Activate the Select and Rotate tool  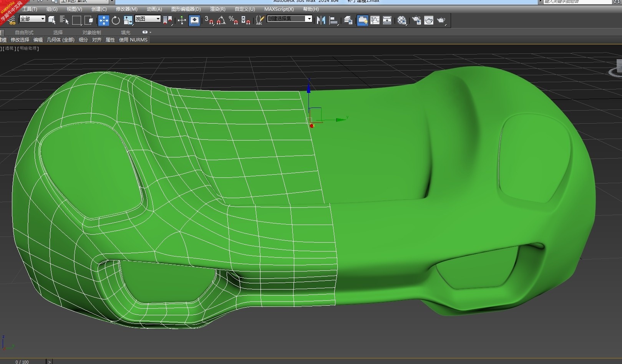tap(116, 20)
